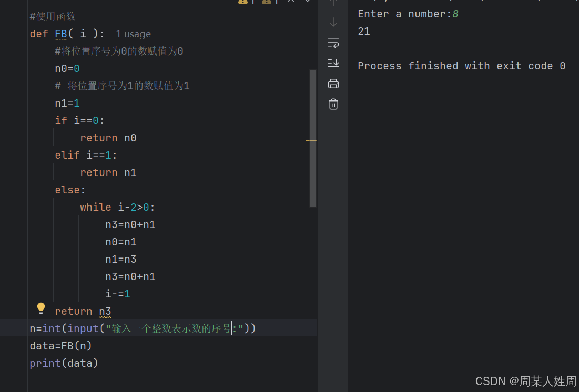Click the comment '#使用函数'

53,17
